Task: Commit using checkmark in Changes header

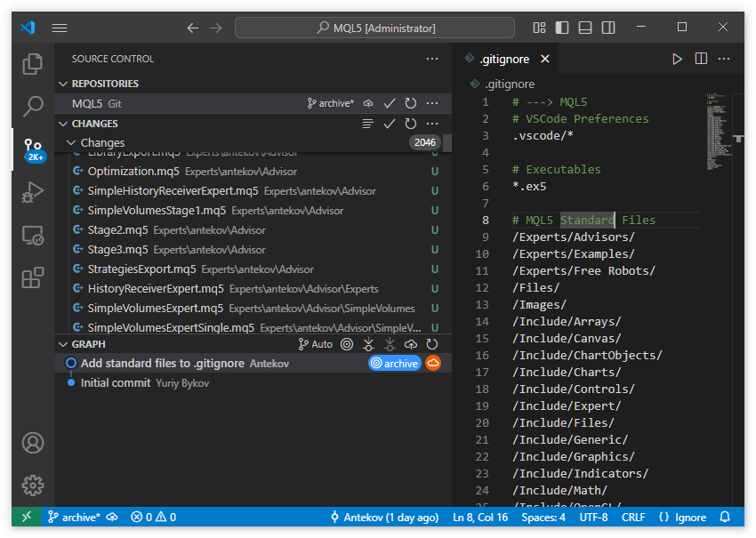Action: (390, 124)
